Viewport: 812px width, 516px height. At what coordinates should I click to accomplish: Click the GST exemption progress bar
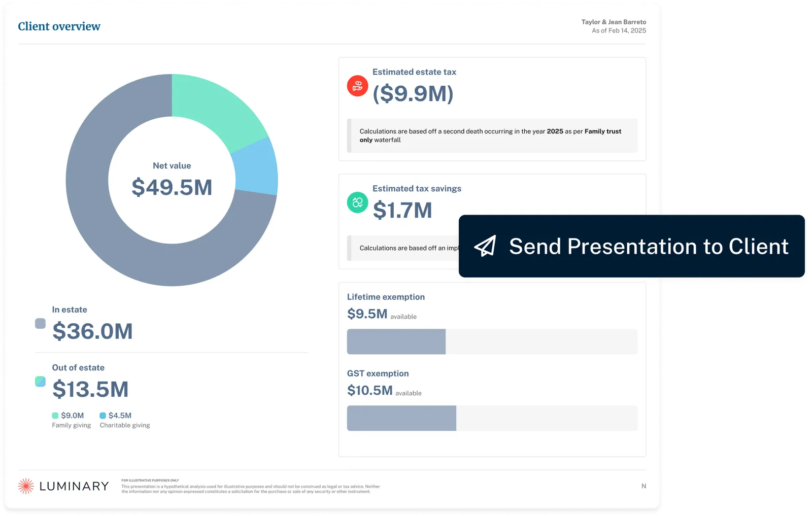click(x=492, y=418)
